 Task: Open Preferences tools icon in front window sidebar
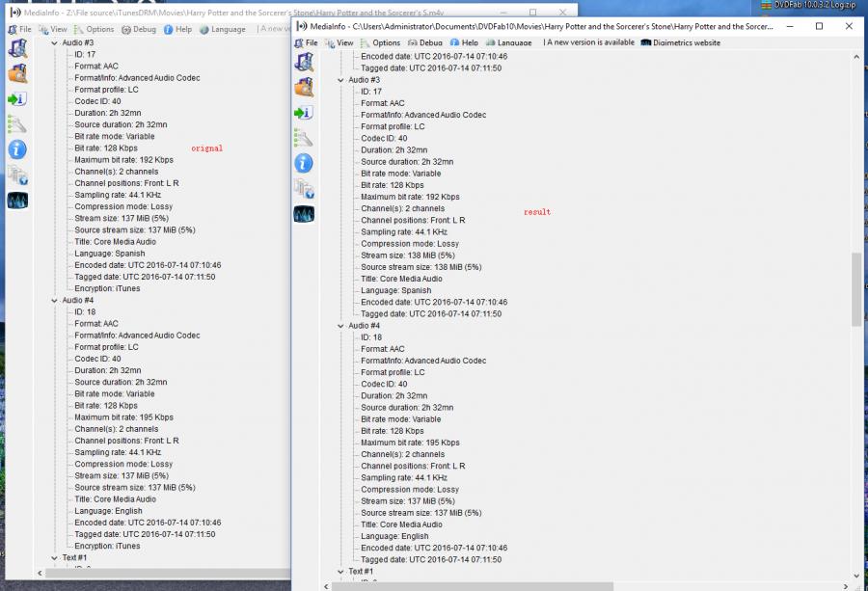pos(304,138)
